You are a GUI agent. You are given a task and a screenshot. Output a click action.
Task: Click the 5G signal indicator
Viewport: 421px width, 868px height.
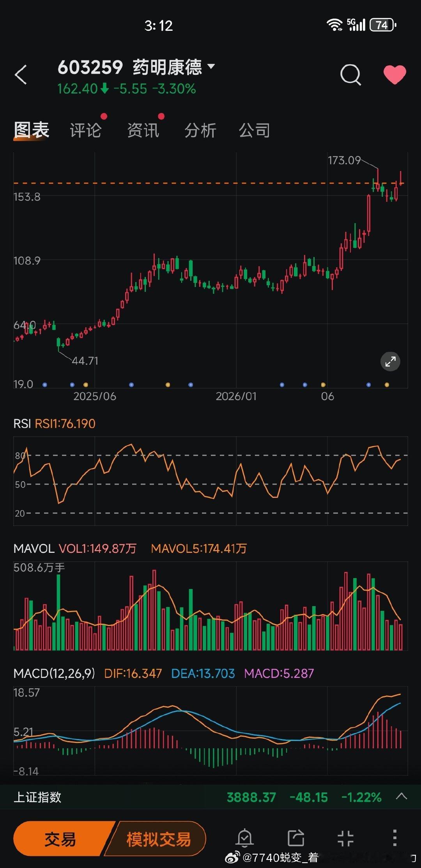click(356, 25)
